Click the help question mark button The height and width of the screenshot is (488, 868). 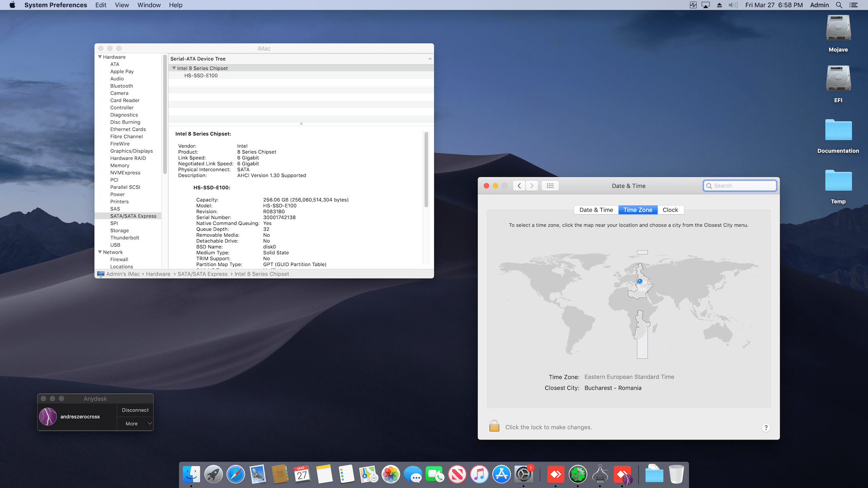[x=766, y=427]
